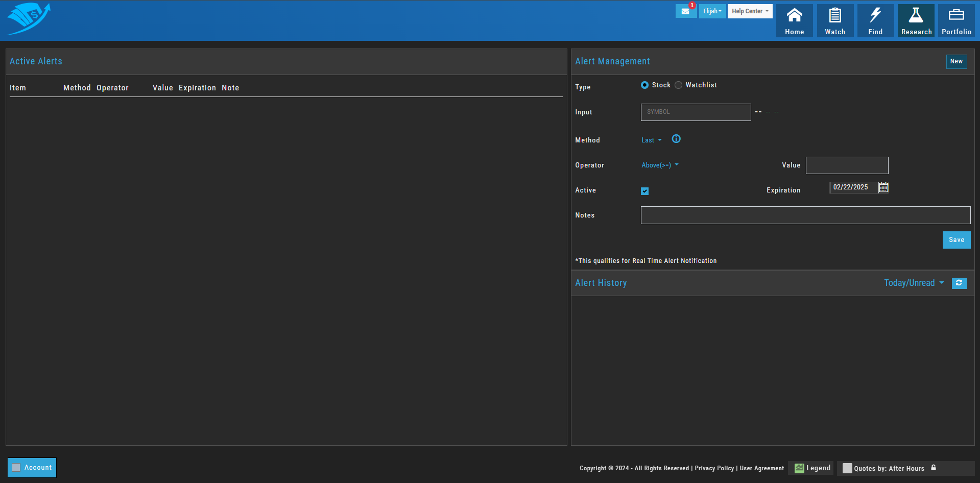Open the Research flask icon
The image size is (980, 483).
coord(916,21)
